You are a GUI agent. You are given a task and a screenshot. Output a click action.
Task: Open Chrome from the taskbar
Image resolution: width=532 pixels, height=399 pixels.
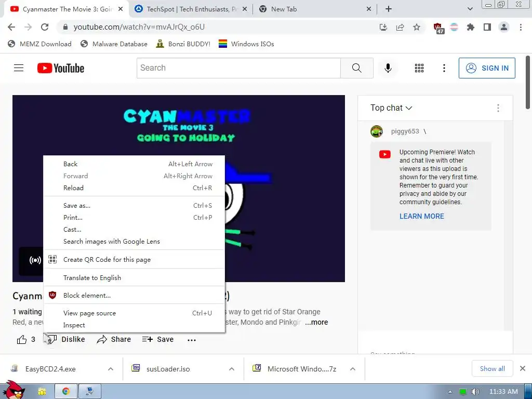pyautogui.click(x=66, y=391)
